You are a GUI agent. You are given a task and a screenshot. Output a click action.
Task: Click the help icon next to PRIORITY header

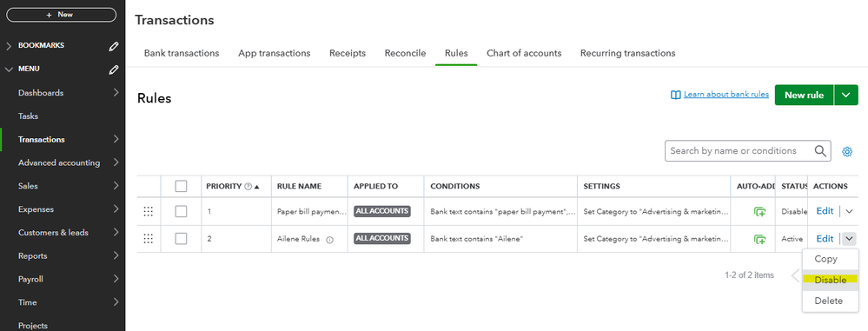pos(248,187)
